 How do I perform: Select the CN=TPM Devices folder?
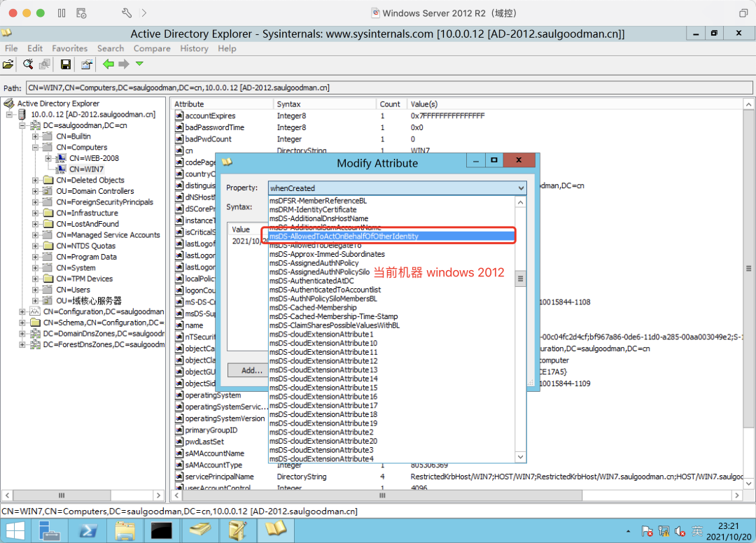[85, 279]
